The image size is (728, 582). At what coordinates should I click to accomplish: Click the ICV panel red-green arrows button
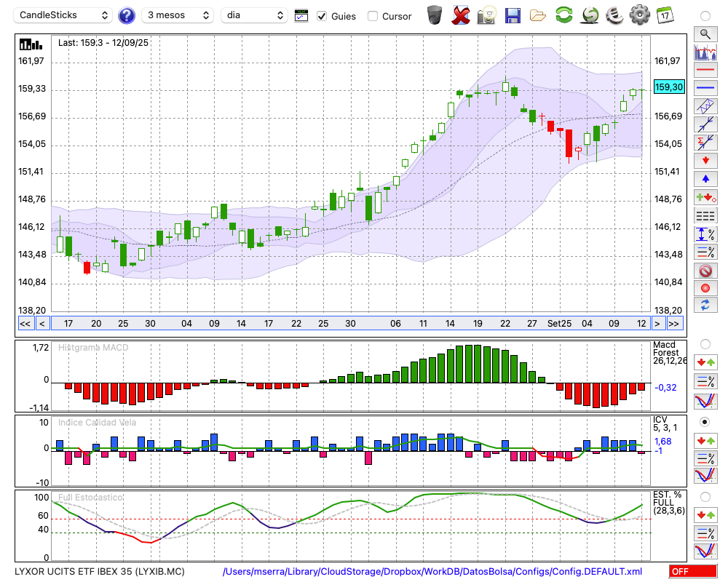[705, 440]
